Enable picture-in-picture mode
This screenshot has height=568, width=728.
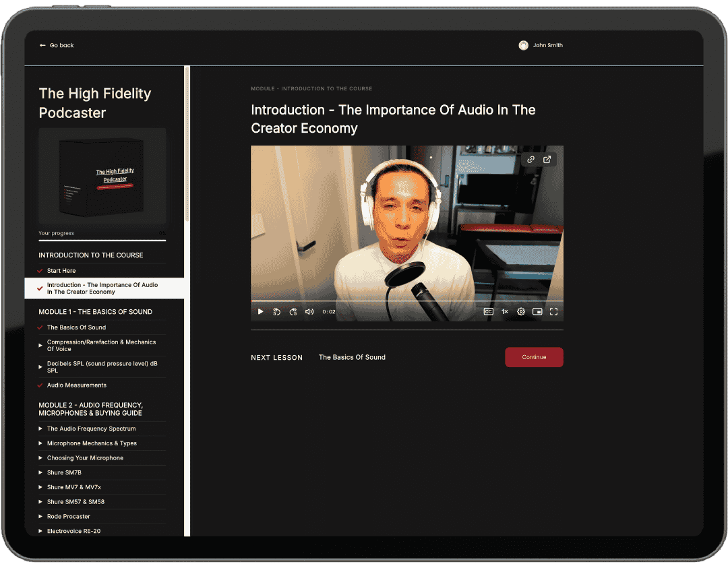click(537, 312)
